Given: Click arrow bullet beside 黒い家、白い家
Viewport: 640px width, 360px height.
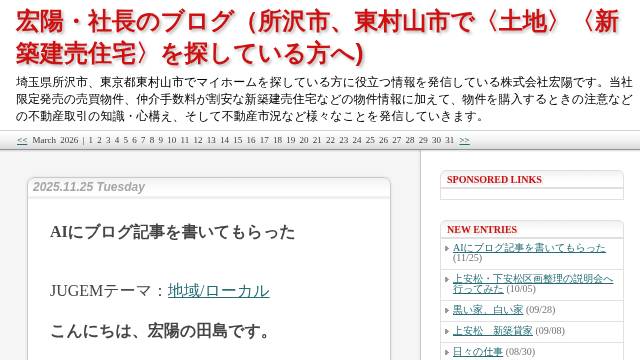Looking at the screenshot, I should pyautogui.click(x=447, y=310).
